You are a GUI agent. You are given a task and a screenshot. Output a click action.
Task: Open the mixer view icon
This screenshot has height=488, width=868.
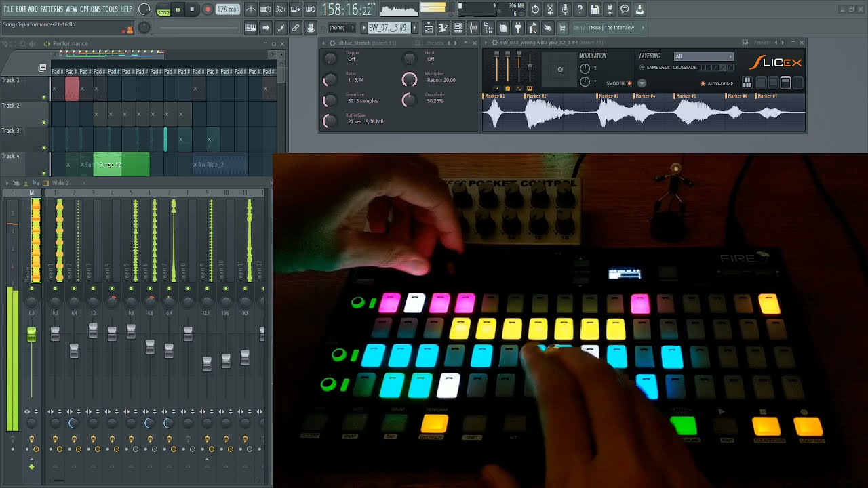[473, 28]
